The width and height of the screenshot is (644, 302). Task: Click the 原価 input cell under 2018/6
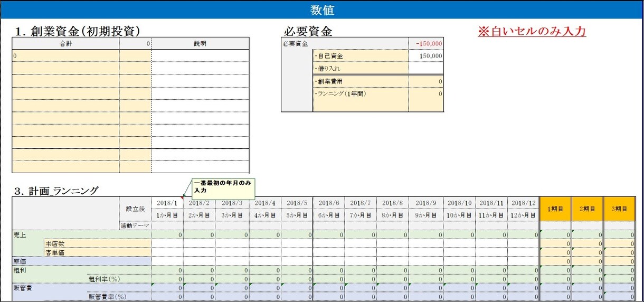(329, 261)
